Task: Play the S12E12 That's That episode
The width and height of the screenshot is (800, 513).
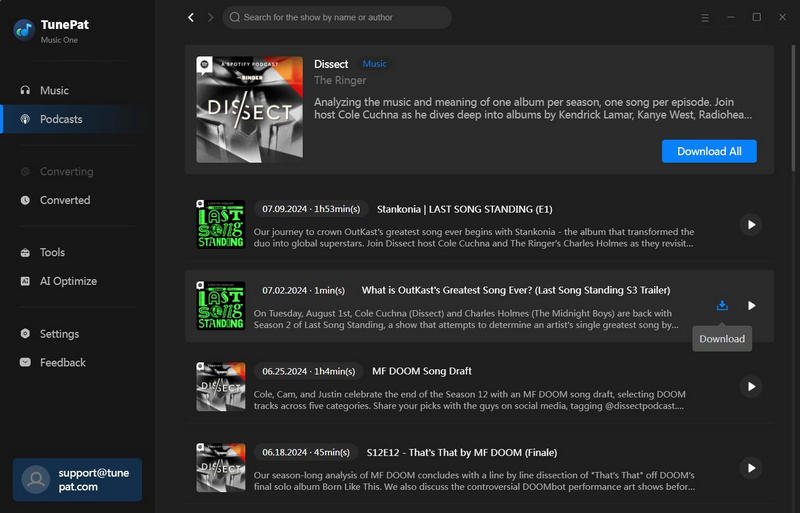Action: (750, 467)
